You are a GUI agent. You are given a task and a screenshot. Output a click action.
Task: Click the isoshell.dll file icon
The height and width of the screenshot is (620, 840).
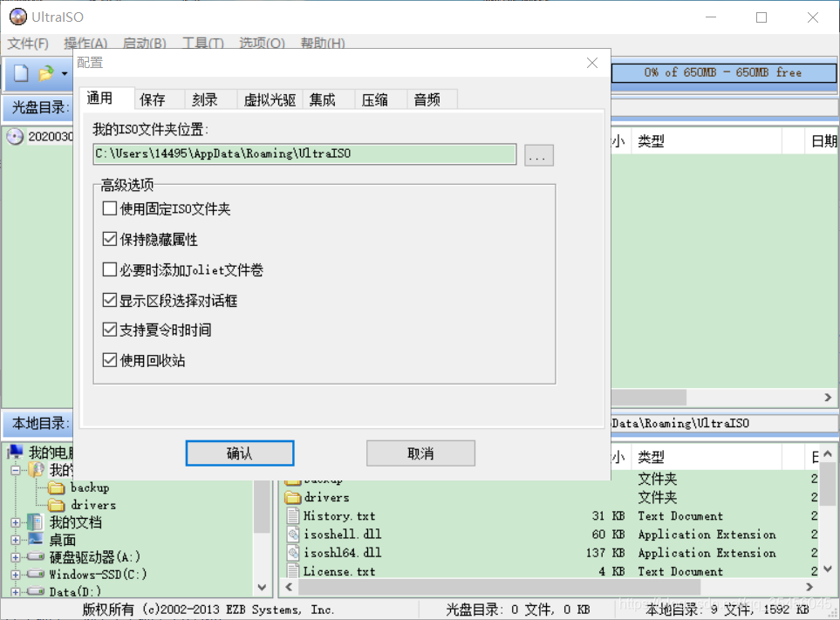pos(292,534)
